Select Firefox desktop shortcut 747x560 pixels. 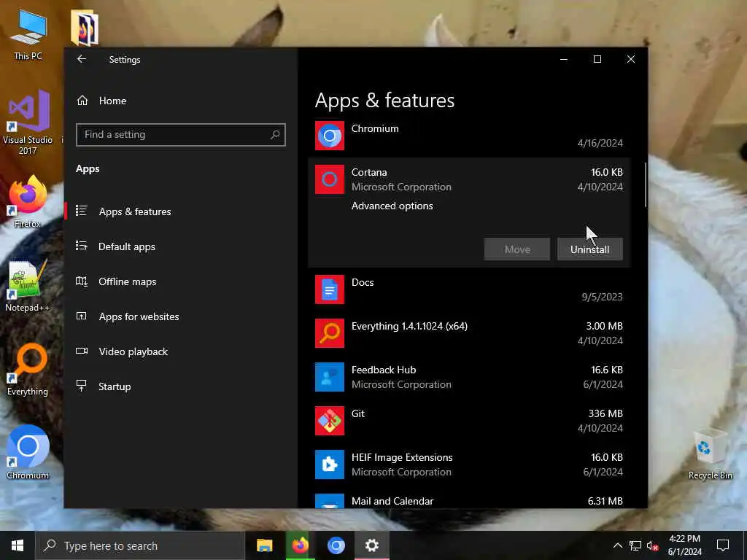(x=28, y=201)
